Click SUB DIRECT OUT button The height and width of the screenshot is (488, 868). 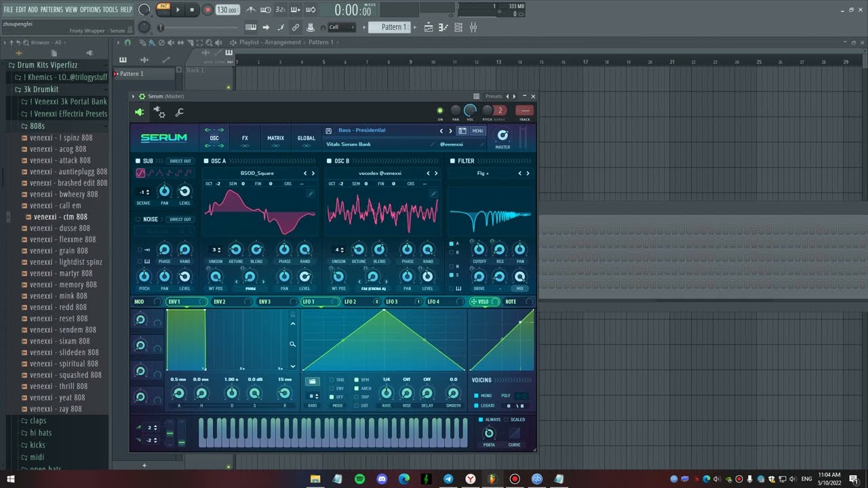click(180, 161)
